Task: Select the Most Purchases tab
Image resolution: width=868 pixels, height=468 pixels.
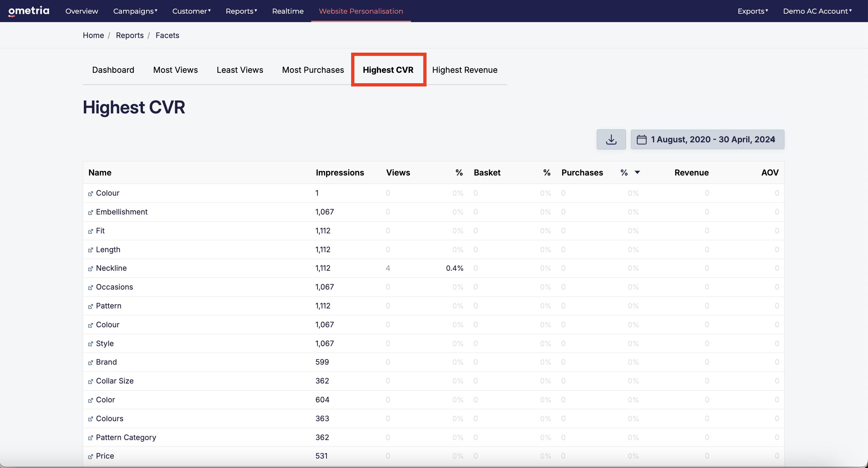Action: pos(313,70)
